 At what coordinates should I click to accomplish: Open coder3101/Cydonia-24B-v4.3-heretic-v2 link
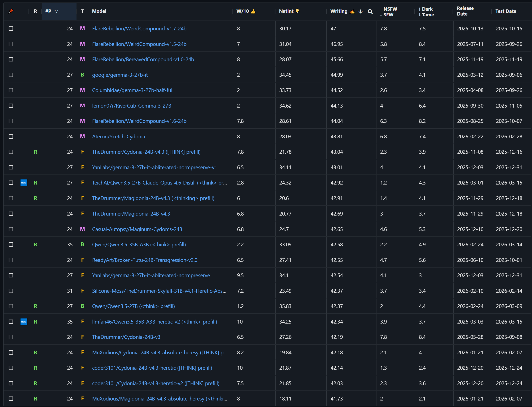pos(156,384)
